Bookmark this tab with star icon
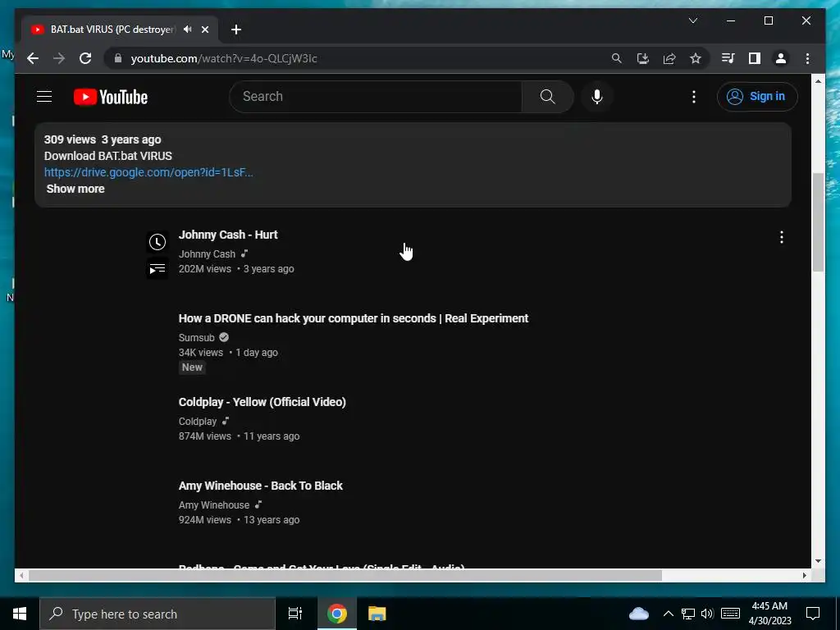The width and height of the screenshot is (840, 630). point(696,58)
